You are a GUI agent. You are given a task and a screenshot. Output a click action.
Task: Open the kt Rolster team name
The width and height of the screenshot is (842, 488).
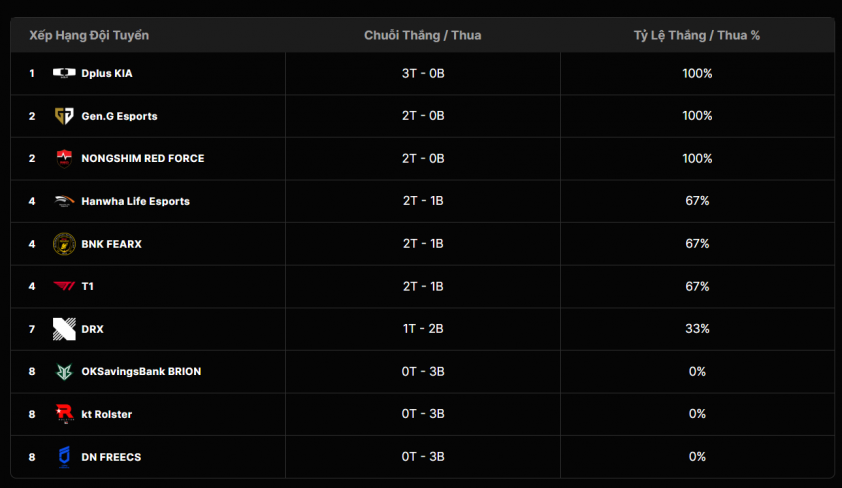click(x=106, y=414)
